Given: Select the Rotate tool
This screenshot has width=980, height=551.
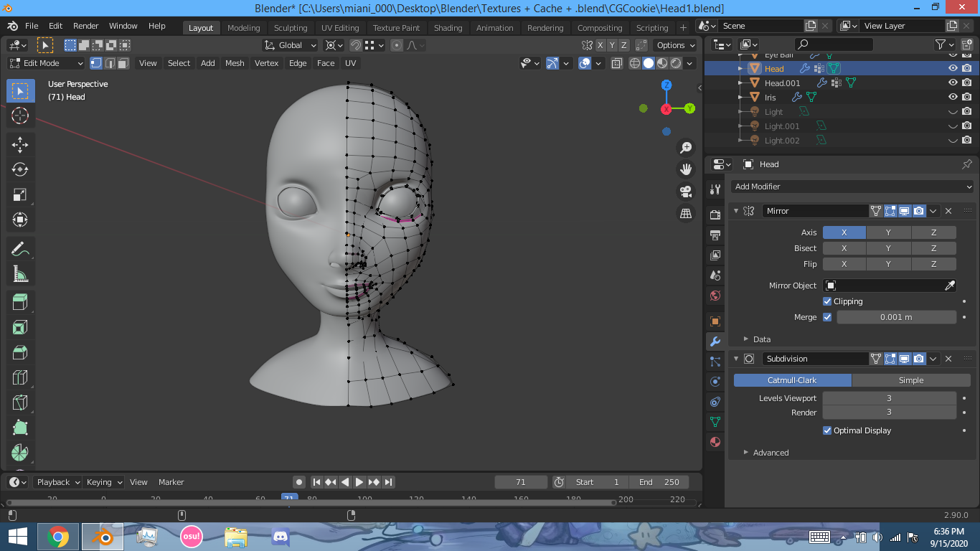Looking at the screenshot, I should [20, 169].
